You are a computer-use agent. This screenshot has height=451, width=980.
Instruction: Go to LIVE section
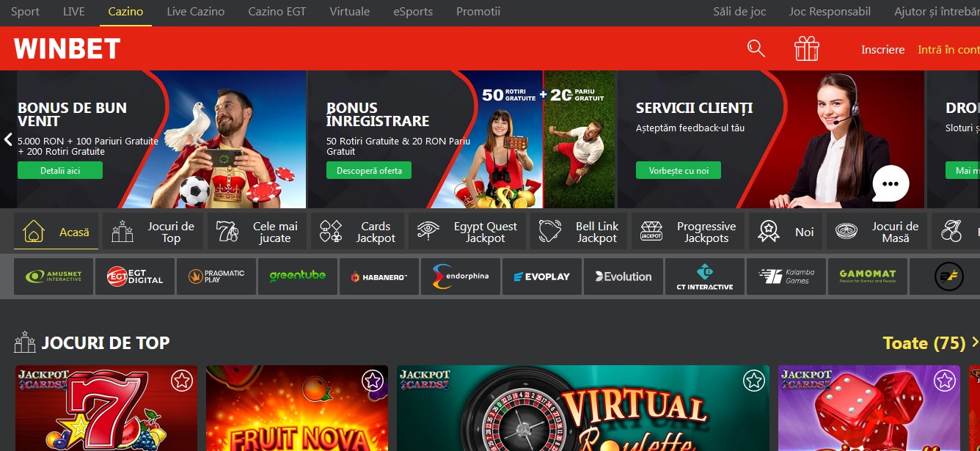pos(74,12)
